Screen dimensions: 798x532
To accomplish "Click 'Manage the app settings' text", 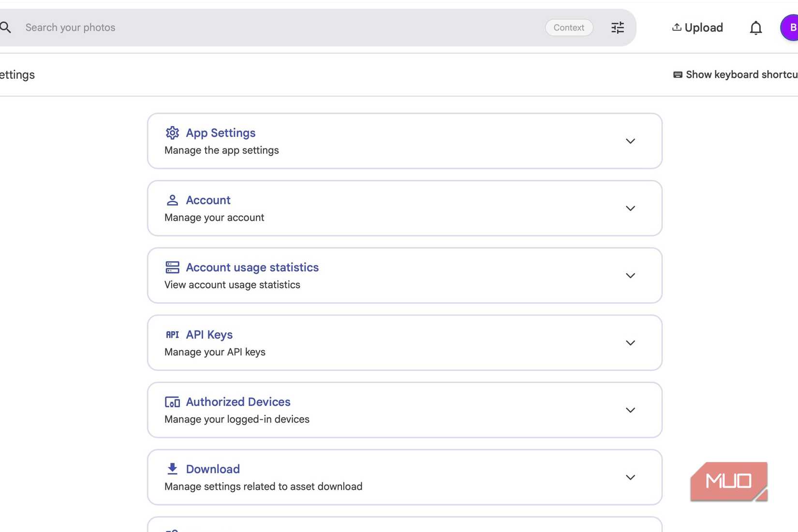I will coord(222,150).
